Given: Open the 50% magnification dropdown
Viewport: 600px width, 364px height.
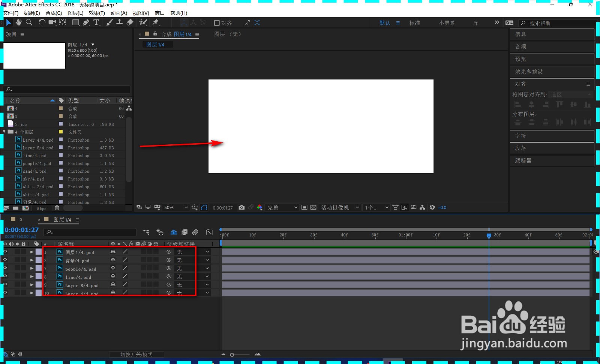Looking at the screenshot, I should [176, 207].
